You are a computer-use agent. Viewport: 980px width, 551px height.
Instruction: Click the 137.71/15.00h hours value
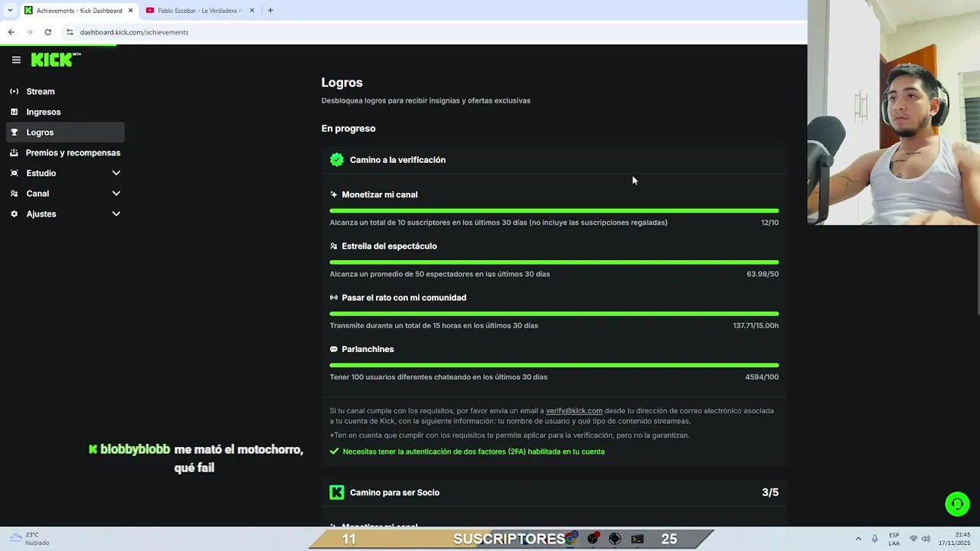coord(756,325)
